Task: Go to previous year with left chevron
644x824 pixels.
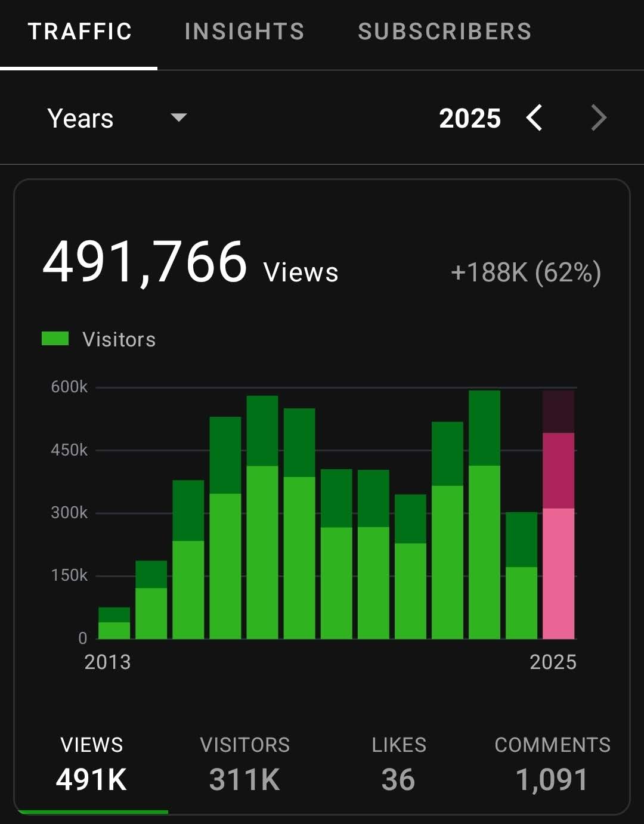Action: [534, 117]
